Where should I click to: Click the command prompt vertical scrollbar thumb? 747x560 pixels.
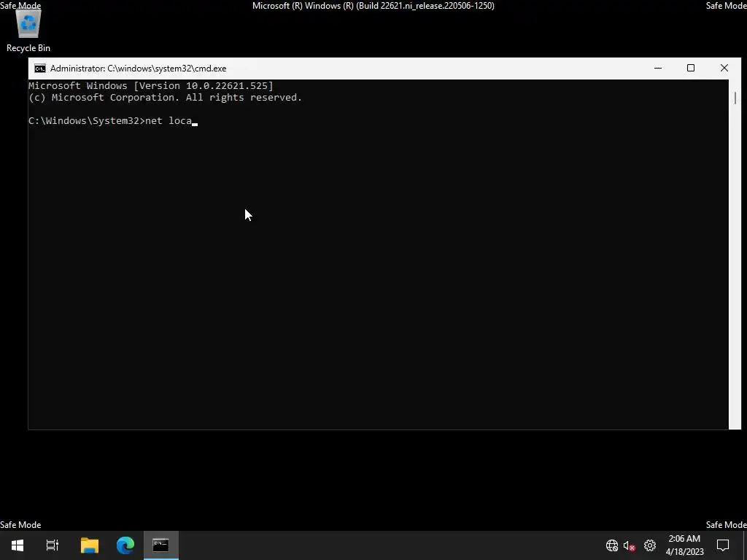tap(735, 98)
